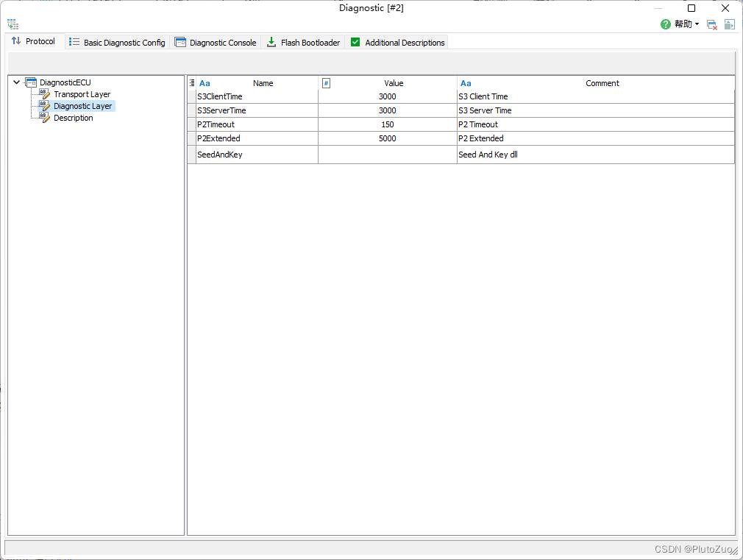The image size is (743, 560).
Task: Switch to the Protocol tab
Action: 33,41
